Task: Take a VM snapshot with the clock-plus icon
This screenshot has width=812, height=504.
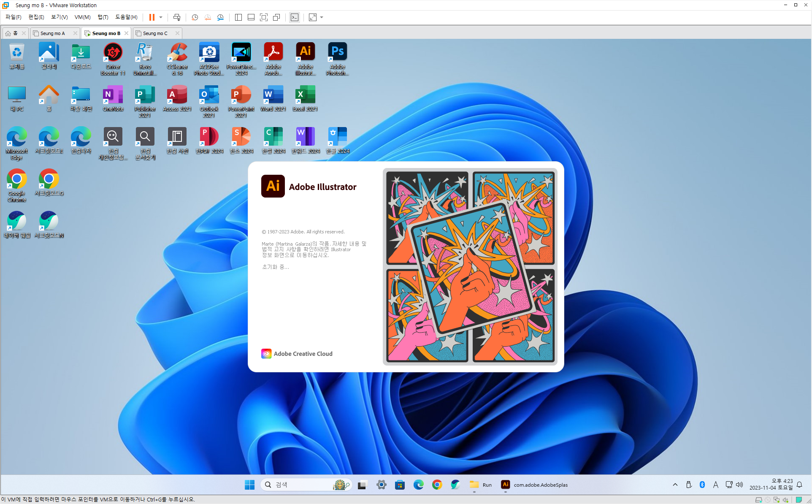Action: [195, 17]
